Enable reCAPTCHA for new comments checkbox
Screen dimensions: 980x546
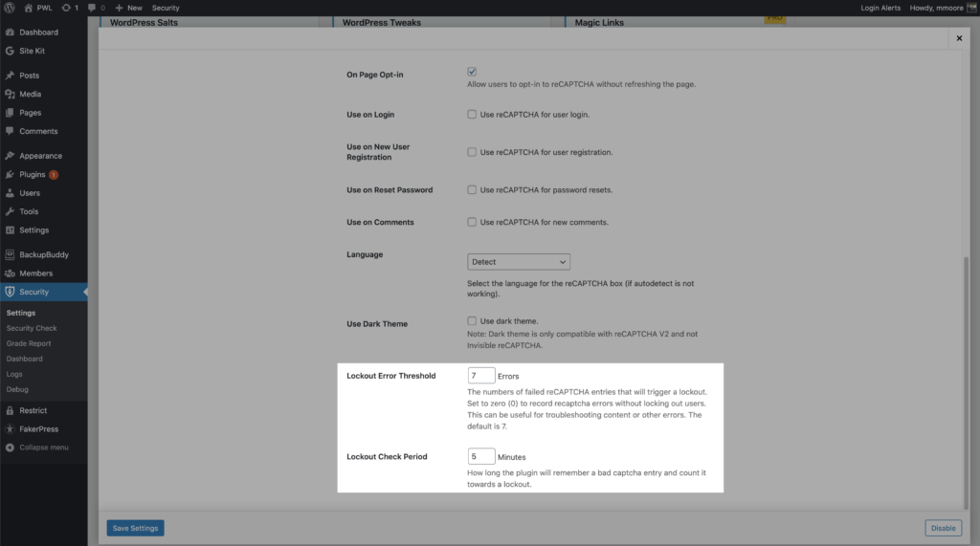click(x=472, y=222)
